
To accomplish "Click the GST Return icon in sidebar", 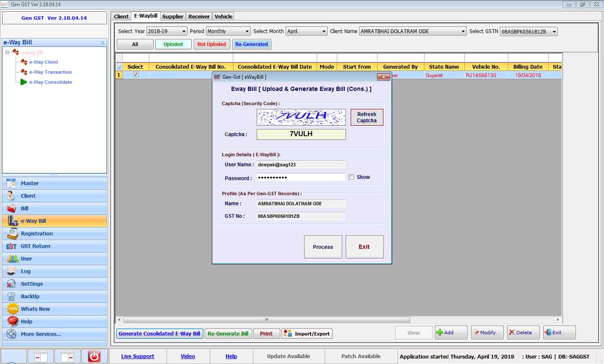I will 11,246.
